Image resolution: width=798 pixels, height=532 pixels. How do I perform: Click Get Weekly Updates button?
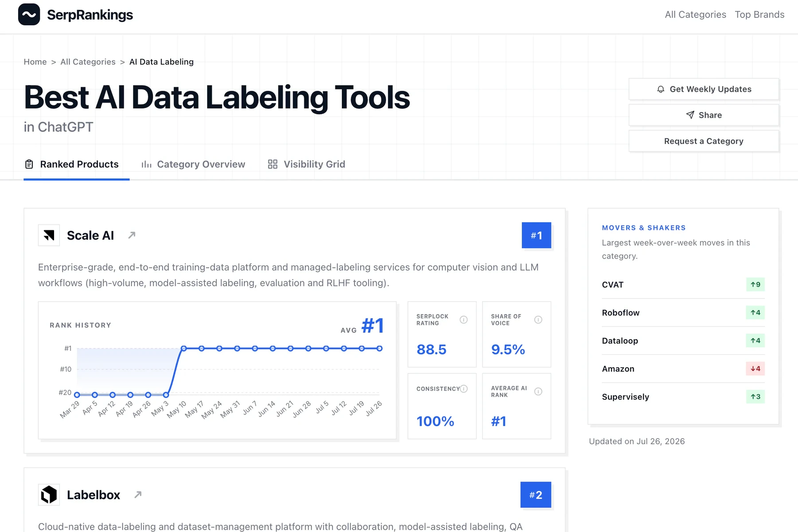[704, 89]
